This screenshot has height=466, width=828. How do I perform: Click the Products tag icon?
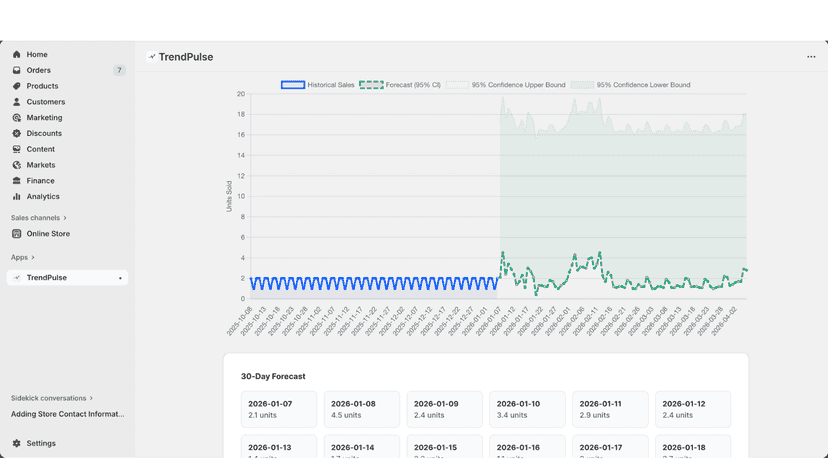[x=16, y=86]
